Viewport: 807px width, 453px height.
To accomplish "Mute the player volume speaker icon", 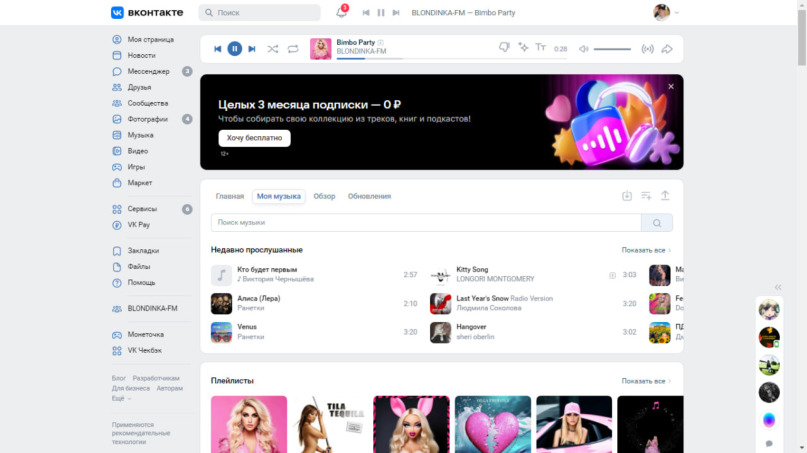I will 584,48.
